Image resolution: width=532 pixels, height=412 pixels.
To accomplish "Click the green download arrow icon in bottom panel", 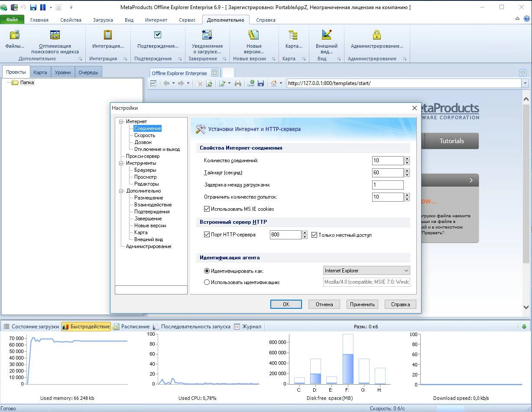I will (524, 327).
